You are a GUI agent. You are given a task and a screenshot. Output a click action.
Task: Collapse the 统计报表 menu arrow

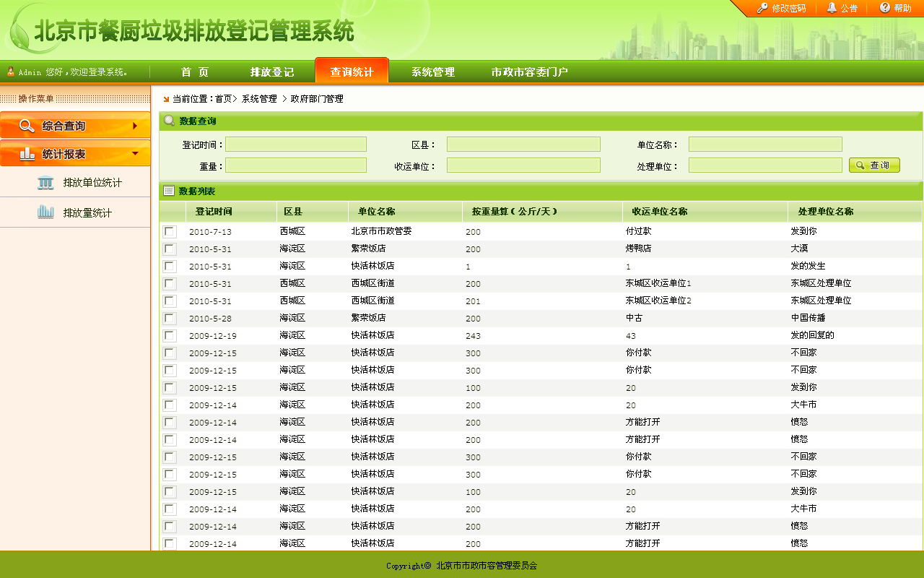(x=135, y=153)
